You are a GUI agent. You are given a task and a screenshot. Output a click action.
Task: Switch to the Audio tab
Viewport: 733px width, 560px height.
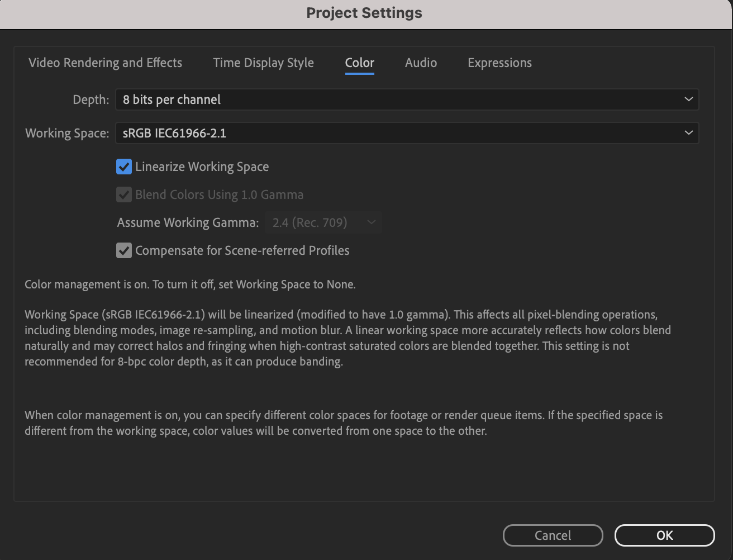pos(421,63)
